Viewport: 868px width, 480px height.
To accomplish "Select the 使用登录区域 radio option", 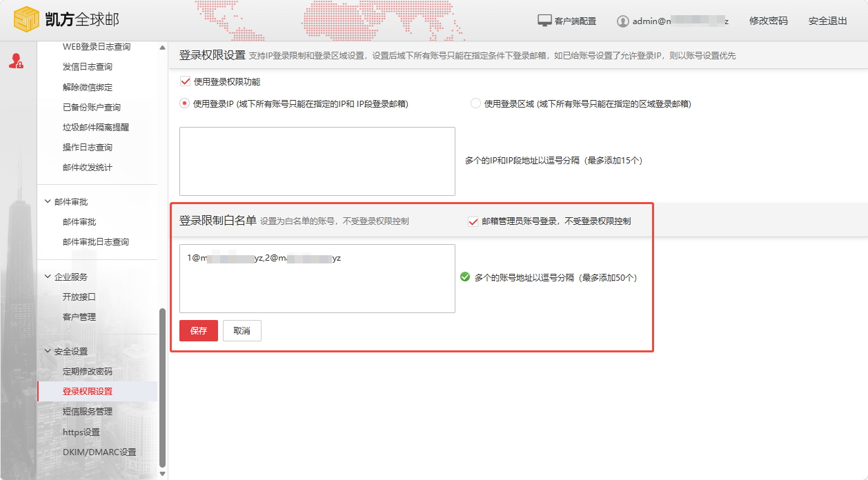I will click(475, 103).
